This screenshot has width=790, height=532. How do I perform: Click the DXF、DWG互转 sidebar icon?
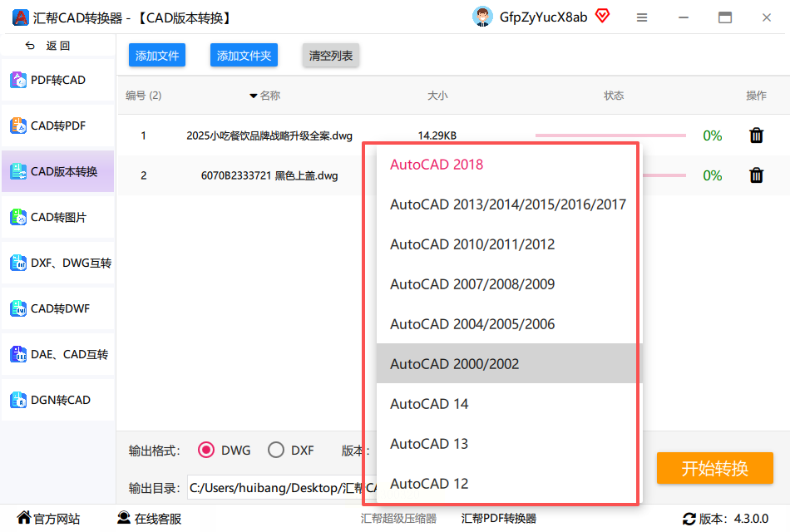click(18, 263)
